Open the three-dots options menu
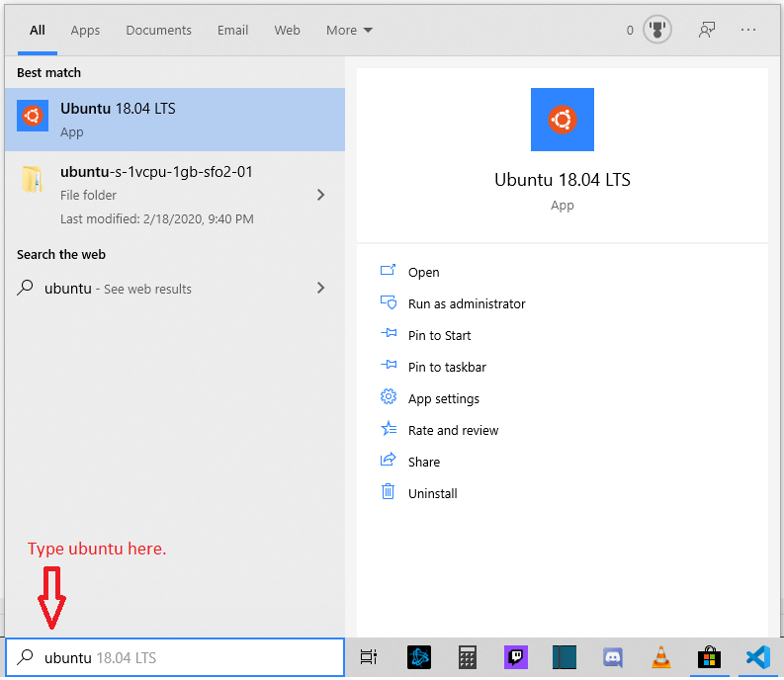Image resolution: width=784 pixels, height=680 pixels. point(748,30)
